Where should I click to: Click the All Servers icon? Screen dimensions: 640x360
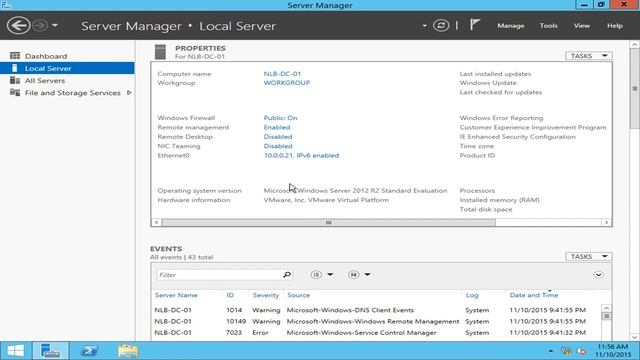(15, 80)
